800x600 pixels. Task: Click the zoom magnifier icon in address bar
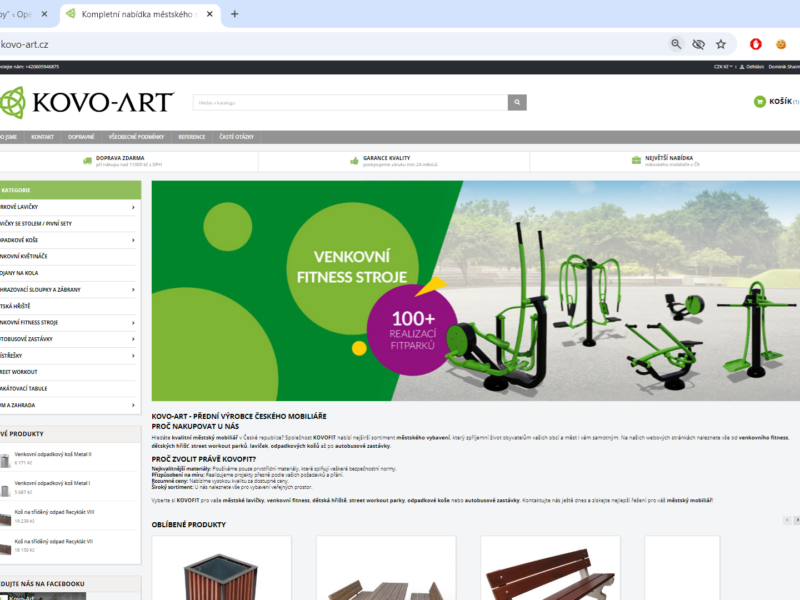click(x=676, y=44)
